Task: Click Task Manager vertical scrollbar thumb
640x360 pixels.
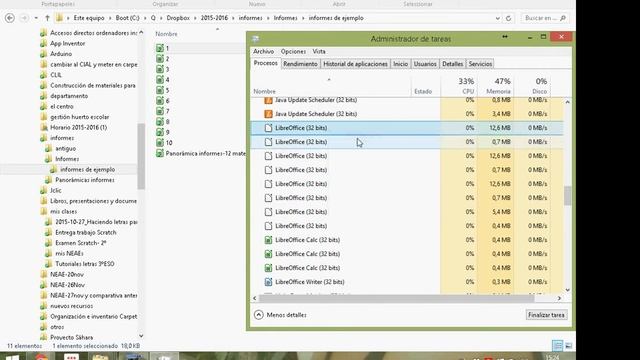Action: pyautogui.click(x=567, y=196)
